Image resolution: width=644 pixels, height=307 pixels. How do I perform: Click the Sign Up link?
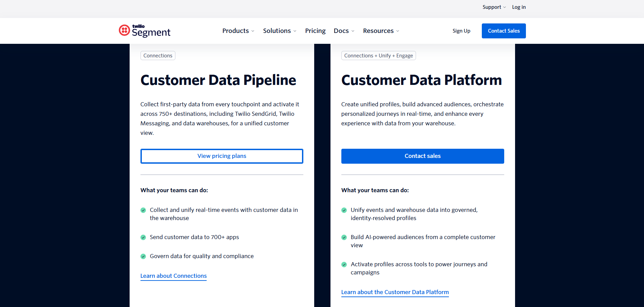click(x=461, y=31)
